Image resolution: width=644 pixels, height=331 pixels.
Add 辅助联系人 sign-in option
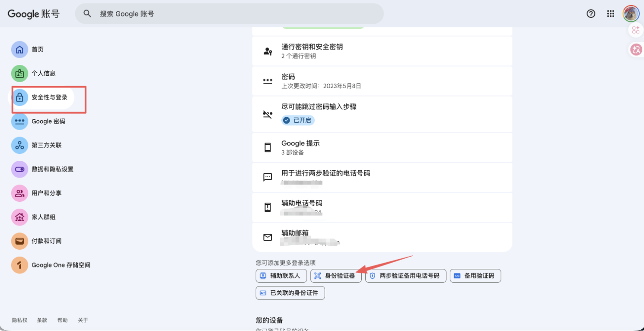(x=281, y=276)
